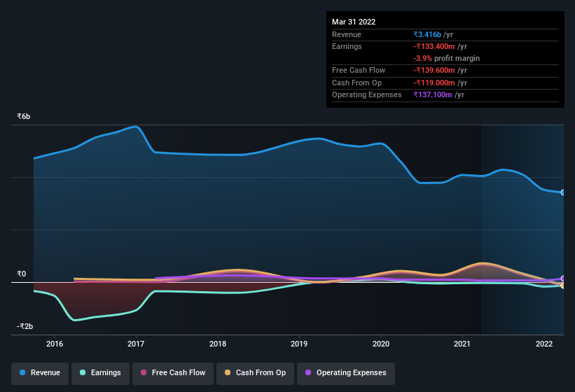
Task: Click the -3.9% profit margin text
Action: pos(446,58)
